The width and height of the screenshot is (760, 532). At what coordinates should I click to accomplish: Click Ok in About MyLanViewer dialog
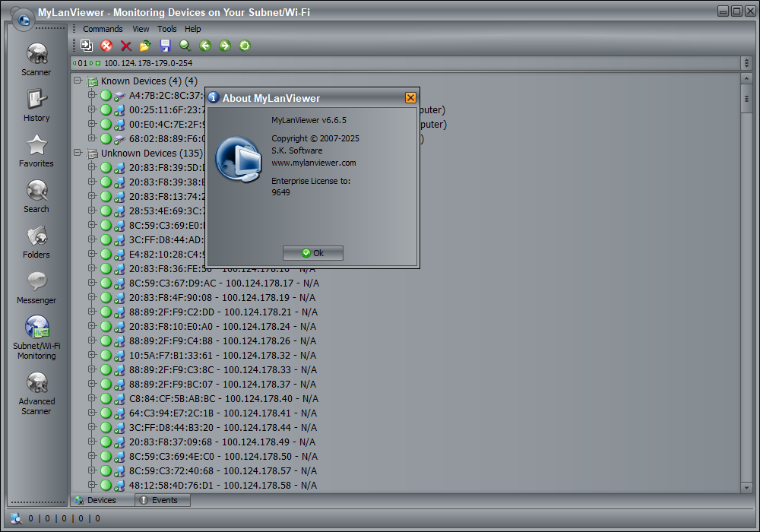click(x=313, y=253)
